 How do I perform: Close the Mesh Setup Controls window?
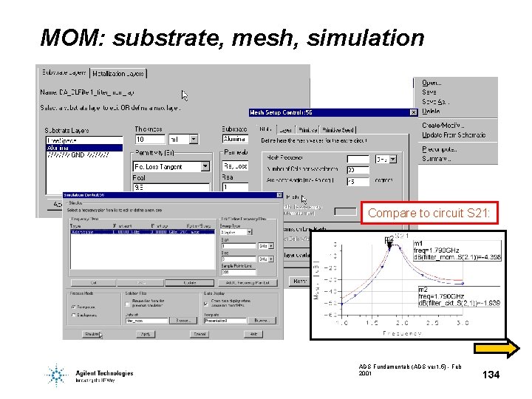click(413, 112)
